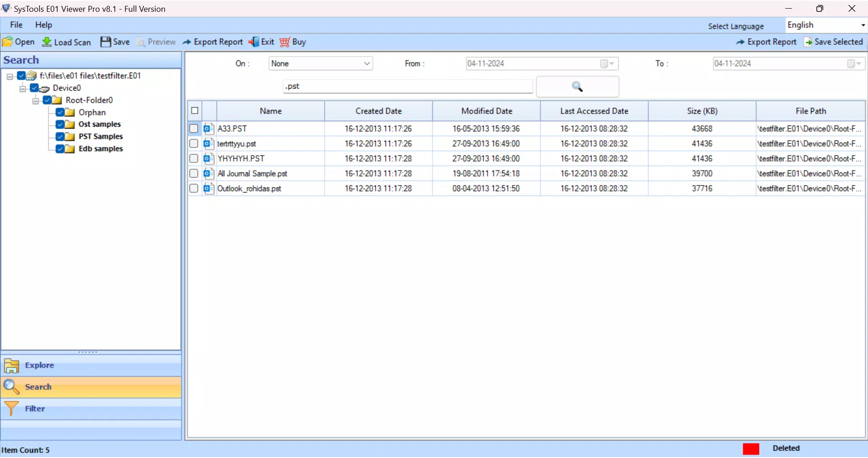Tick the checkbox for A33.PST row
The height and width of the screenshot is (458, 868).
pos(194,129)
